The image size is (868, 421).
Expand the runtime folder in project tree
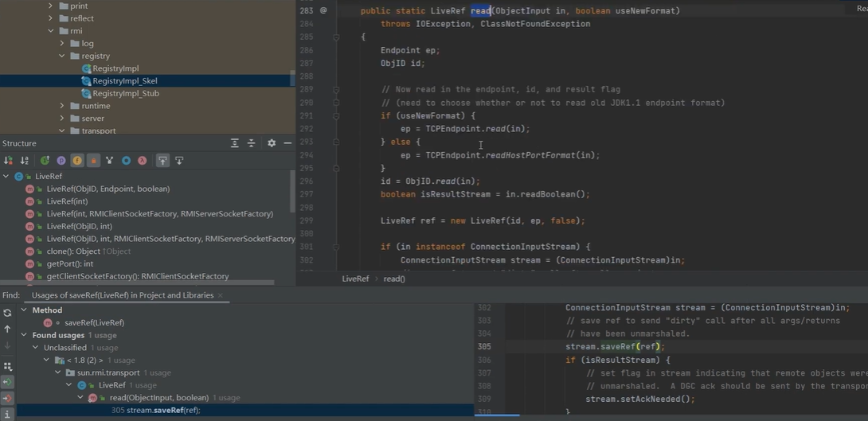63,106
